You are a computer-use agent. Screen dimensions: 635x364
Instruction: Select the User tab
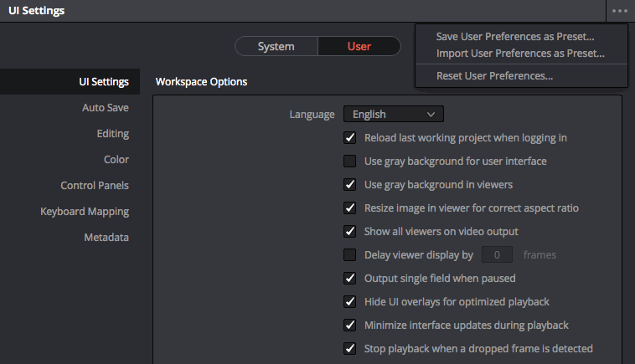tap(359, 46)
